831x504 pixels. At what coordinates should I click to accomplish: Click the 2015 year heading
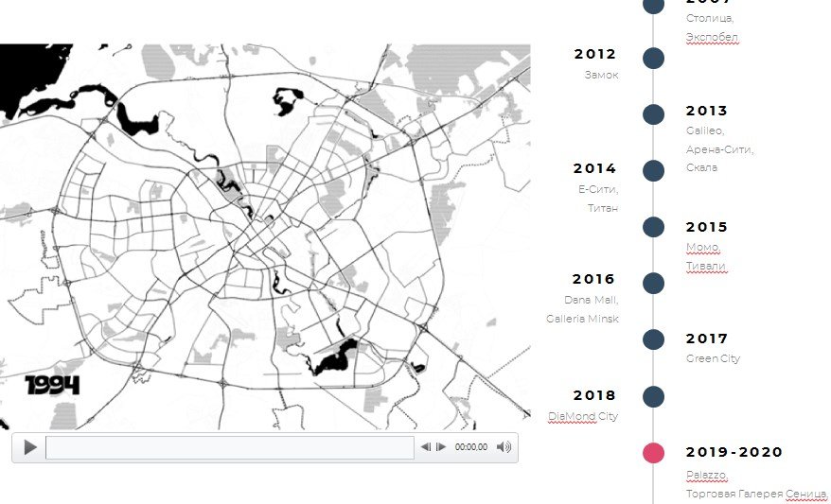coord(707,227)
